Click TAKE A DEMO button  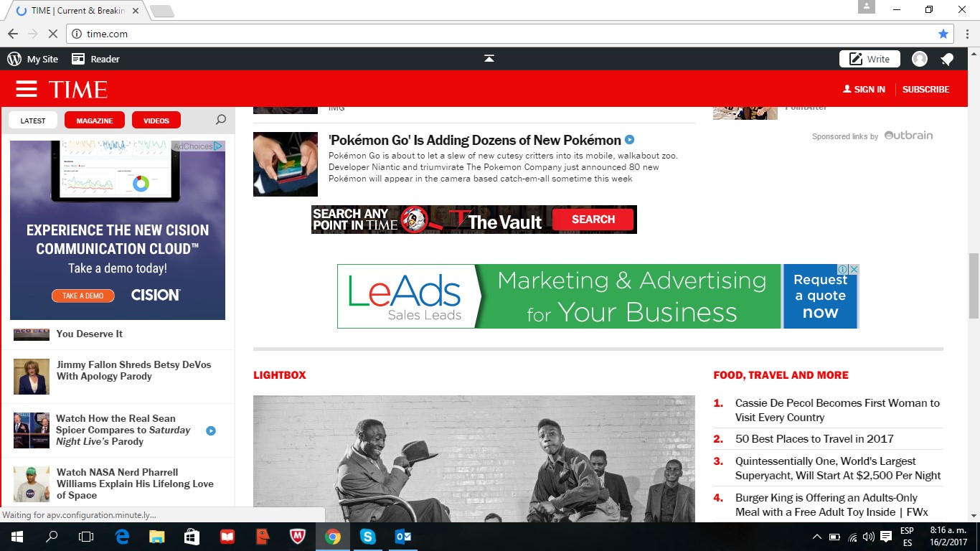pos(83,296)
